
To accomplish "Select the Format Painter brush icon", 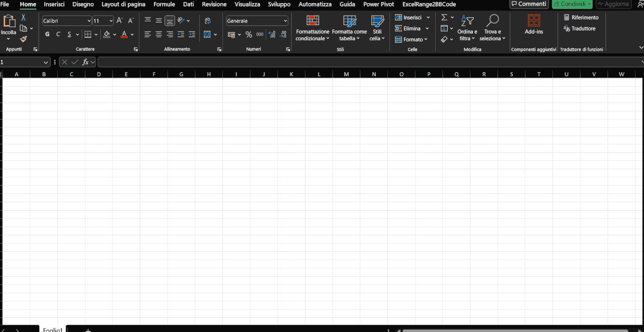I will 23,39.
